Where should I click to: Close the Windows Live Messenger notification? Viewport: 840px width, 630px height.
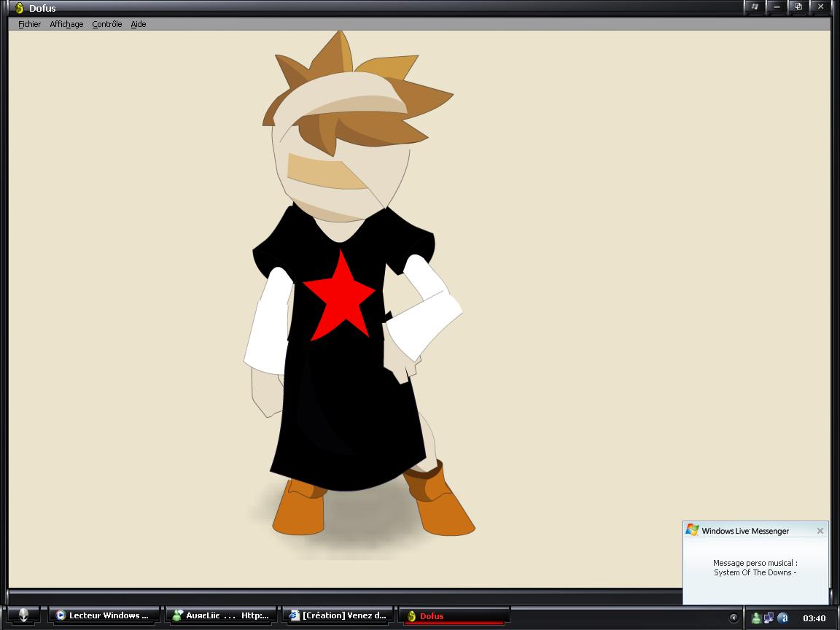click(x=820, y=531)
